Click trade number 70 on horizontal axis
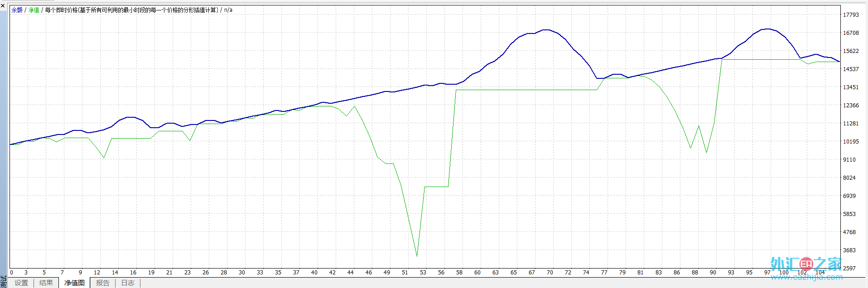This screenshot has width=868, height=288. click(550, 273)
